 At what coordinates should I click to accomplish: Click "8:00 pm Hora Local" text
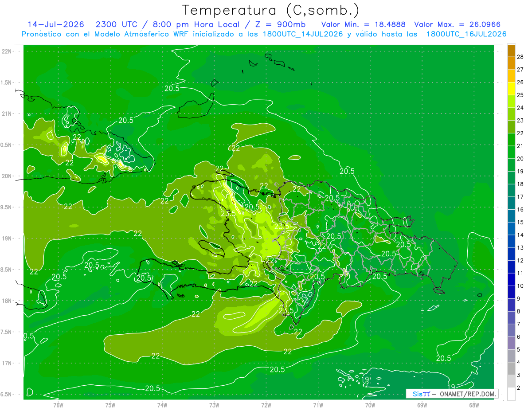(x=196, y=24)
